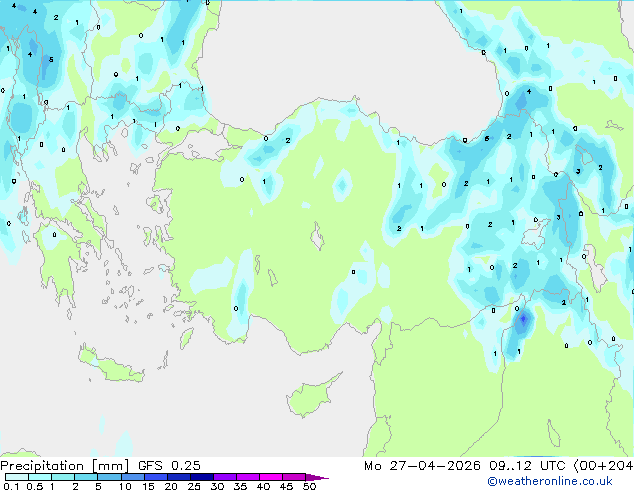Pick the 10–15 mm legend color swatch
This screenshot has width=634, height=490.
132,477
